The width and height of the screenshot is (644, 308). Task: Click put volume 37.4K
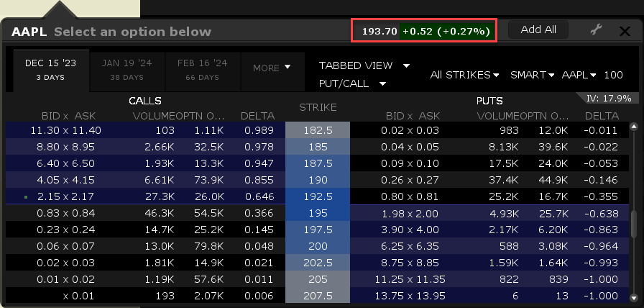[504, 180]
